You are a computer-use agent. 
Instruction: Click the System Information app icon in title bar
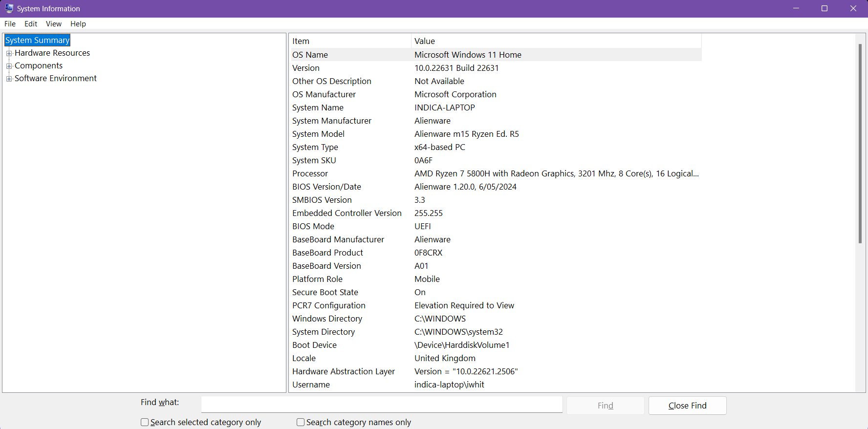[9, 8]
